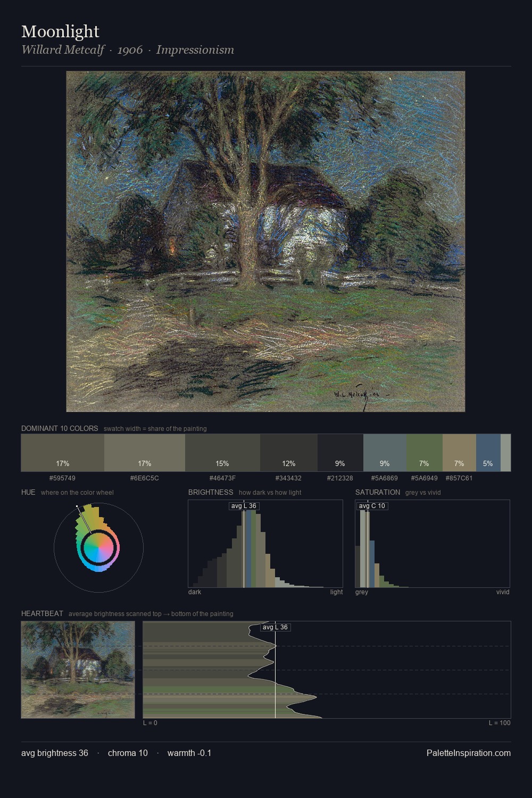Click the "grey" axis label
This screenshot has width=532, height=798.
coord(362,592)
